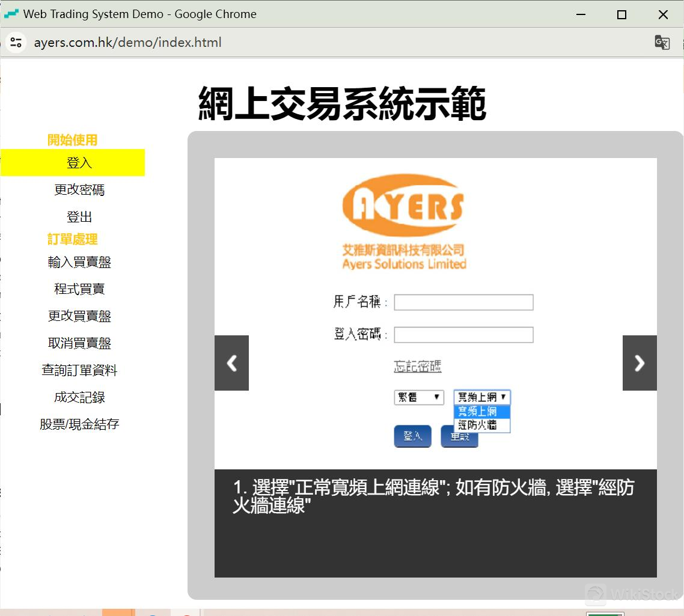The height and width of the screenshot is (616, 684).
Task: Open the 寬頻上網 connection type dropdown
Action: pos(482,397)
